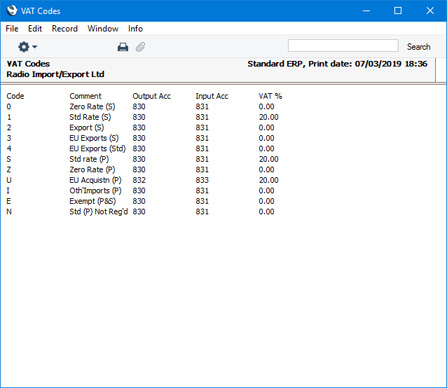Click the 'VAT %' column header
Screen dimensions: 447x388
point(270,96)
